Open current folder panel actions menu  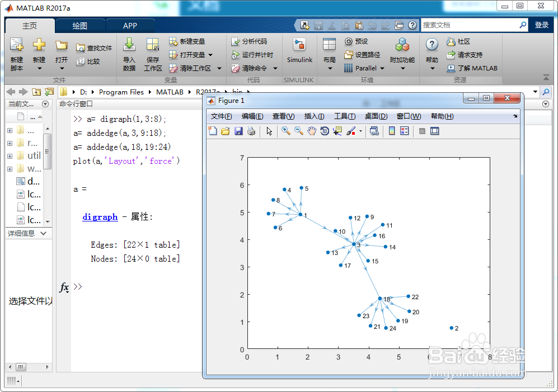(45, 104)
